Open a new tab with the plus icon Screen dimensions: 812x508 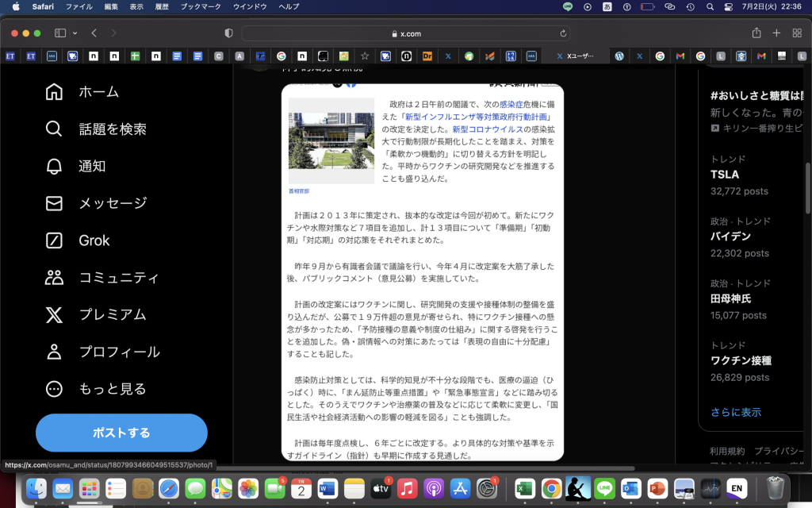point(777,33)
